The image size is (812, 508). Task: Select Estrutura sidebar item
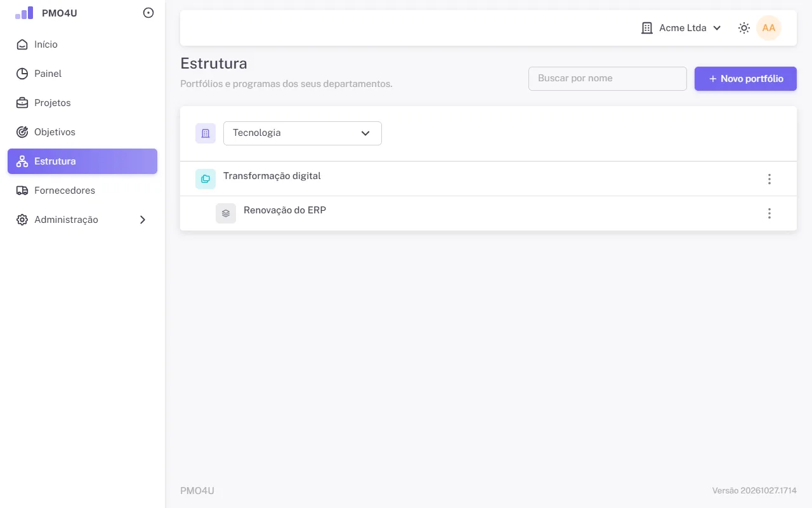82,161
